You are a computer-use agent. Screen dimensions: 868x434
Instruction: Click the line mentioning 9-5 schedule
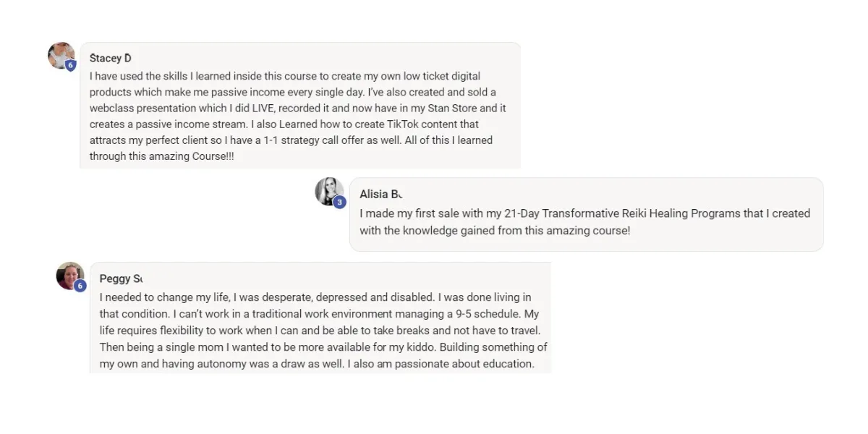pyautogui.click(x=319, y=314)
